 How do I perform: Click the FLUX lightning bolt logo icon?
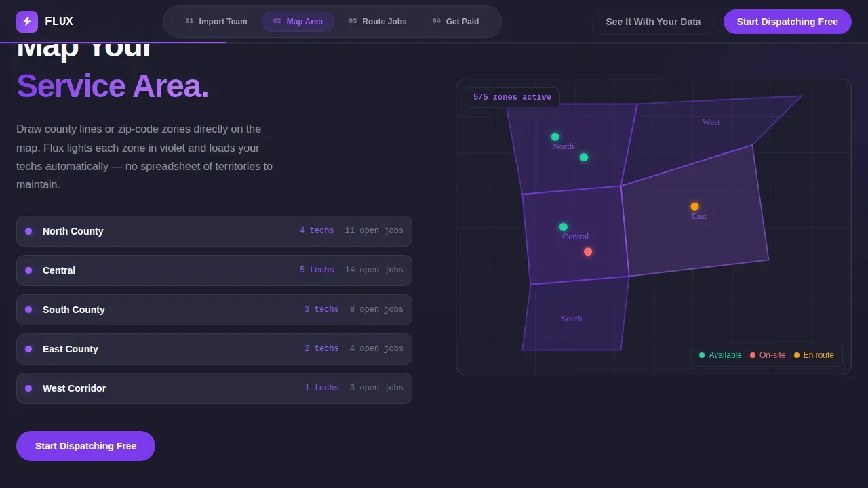tap(27, 22)
